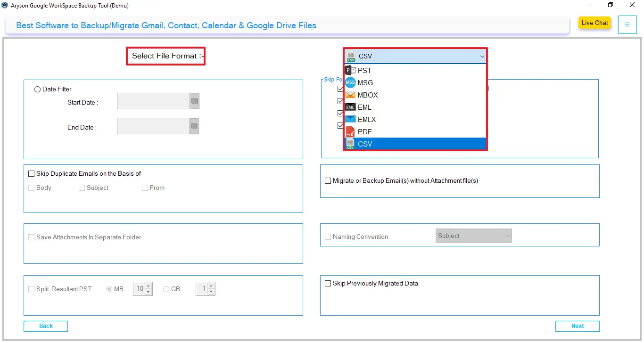Click the EML format icon
The width and height of the screenshot is (644, 343).
[x=350, y=107]
